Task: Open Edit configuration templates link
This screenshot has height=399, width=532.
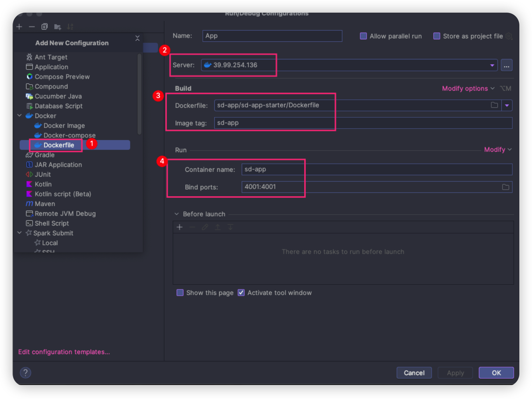Action: 64,352
